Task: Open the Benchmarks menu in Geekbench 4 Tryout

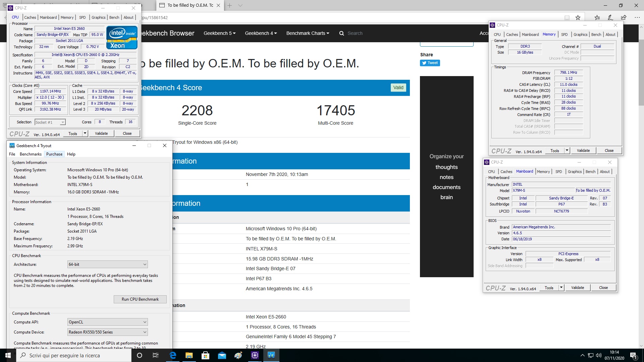Action: click(x=31, y=154)
